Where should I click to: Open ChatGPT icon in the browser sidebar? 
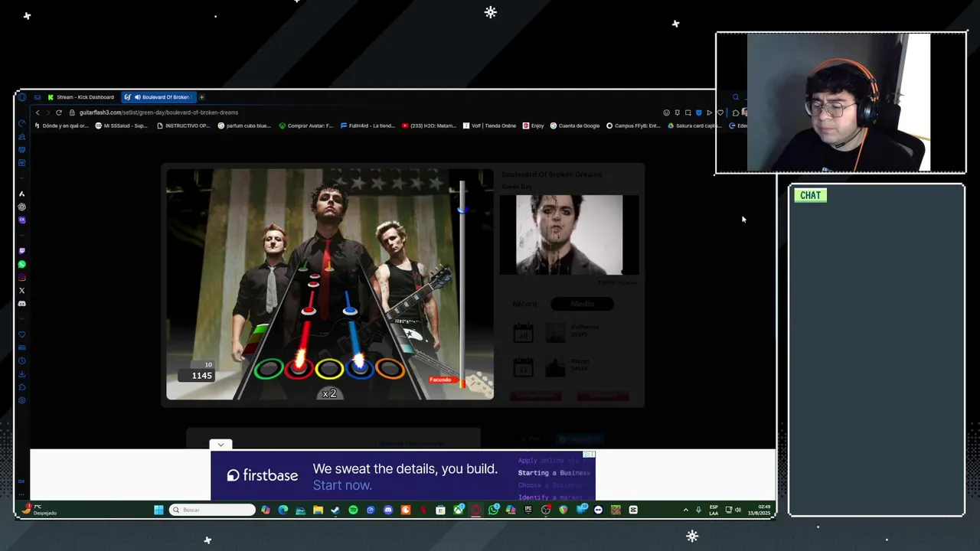click(x=21, y=207)
